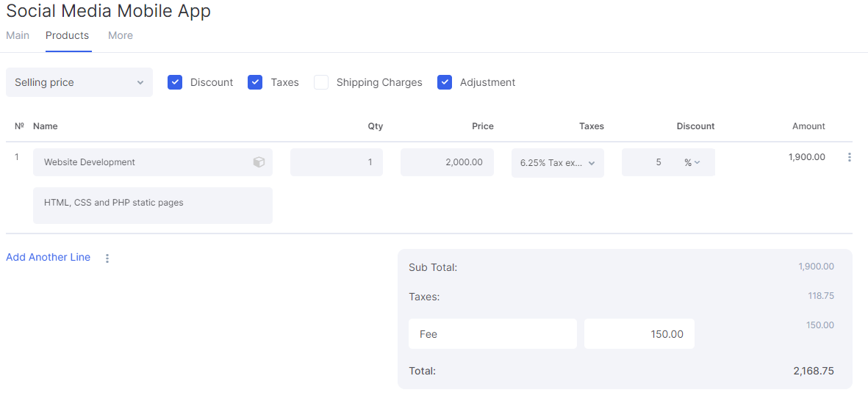Image resolution: width=868 pixels, height=420 pixels.
Task: Switch to the Main tab
Action: pos(17,35)
